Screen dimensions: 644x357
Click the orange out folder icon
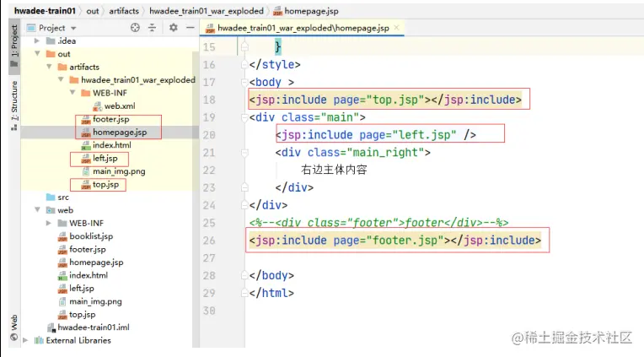[x=51, y=54]
